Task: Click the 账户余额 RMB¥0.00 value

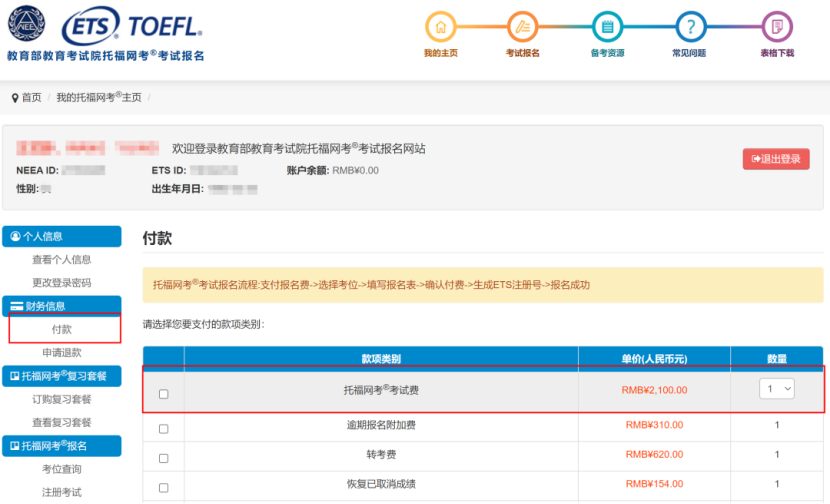Action: 355,170
